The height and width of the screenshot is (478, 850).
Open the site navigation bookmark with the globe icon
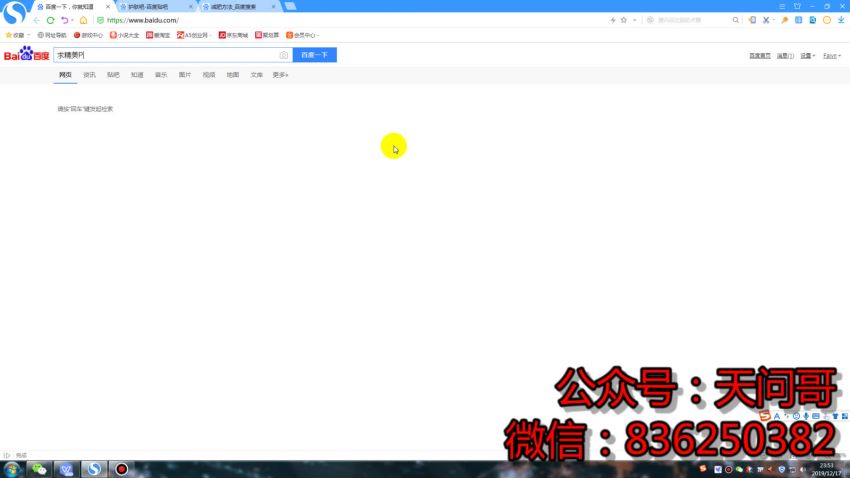(51, 35)
